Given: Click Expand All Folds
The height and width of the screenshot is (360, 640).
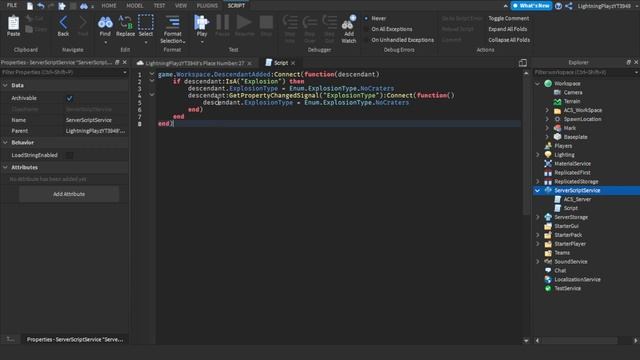Looking at the screenshot, I should click(x=508, y=29).
